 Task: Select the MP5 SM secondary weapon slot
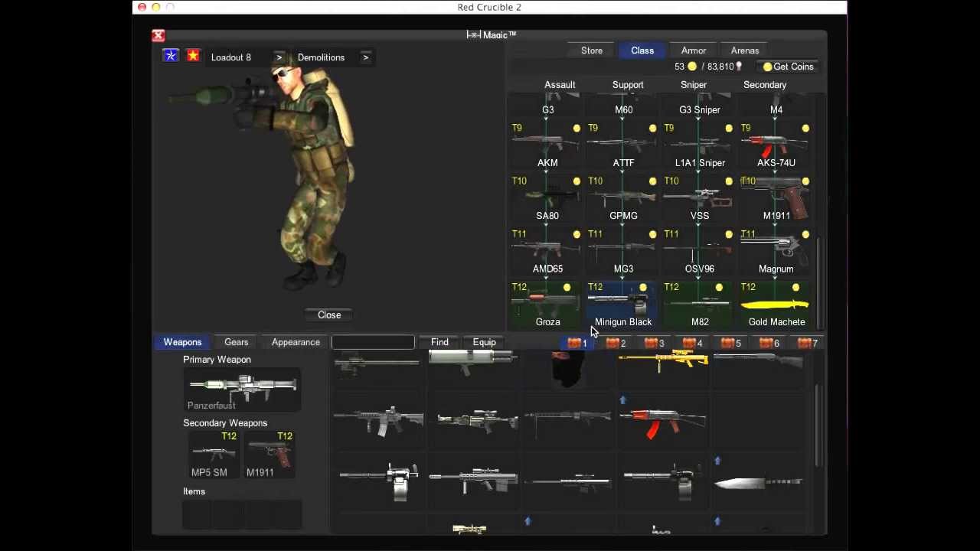click(213, 455)
